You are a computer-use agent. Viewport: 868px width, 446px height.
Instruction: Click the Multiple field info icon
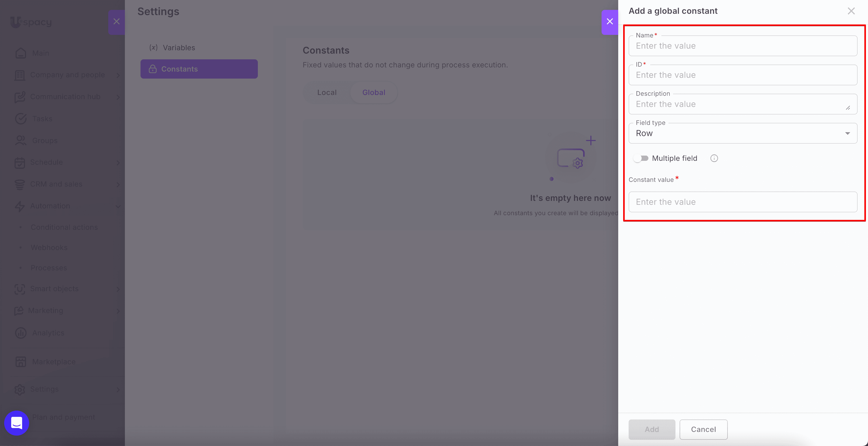(x=714, y=158)
